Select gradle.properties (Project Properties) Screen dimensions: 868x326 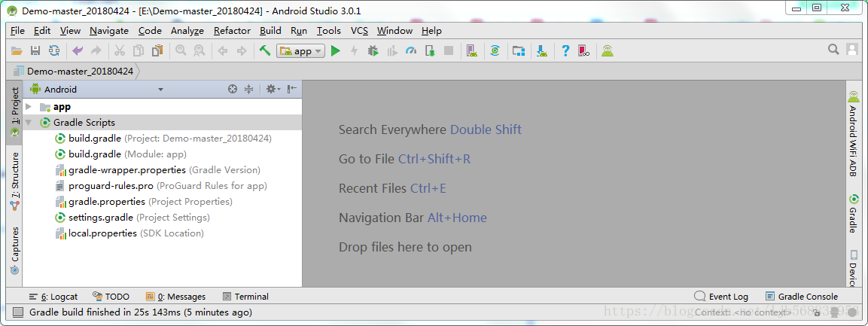coord(143,202)
